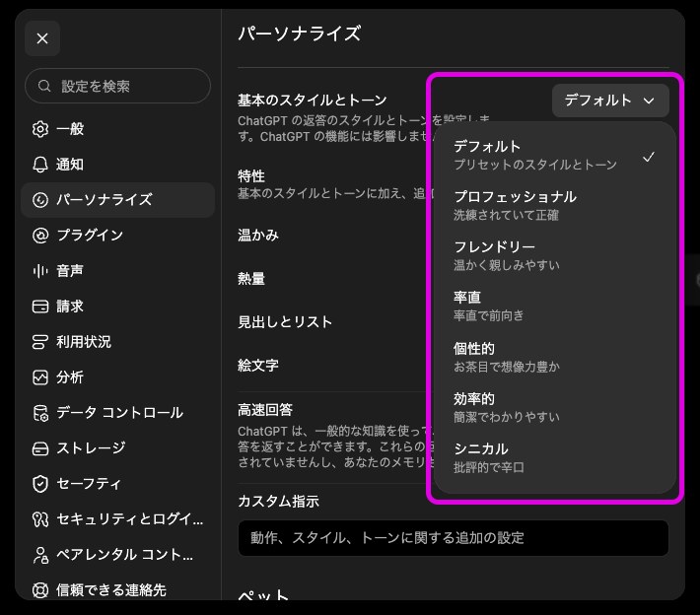Choose the 効率的 style option
The image size is (700, 615).
coord(554,407)
